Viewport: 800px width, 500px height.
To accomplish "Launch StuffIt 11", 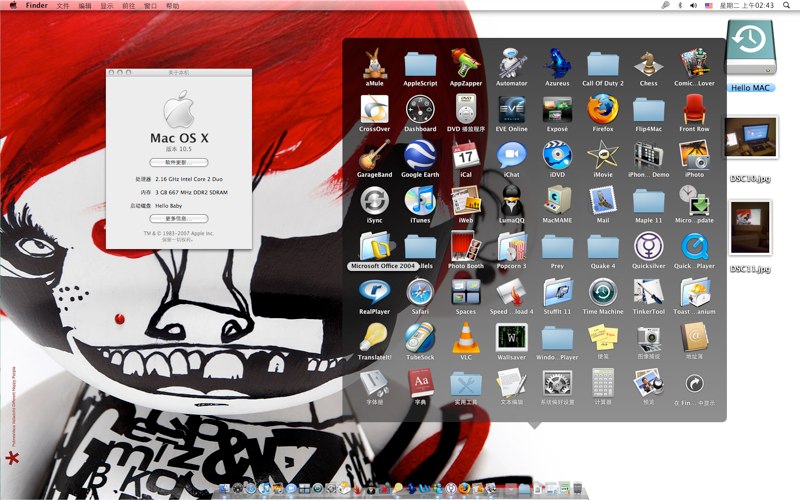I will [x=557, y=292].
